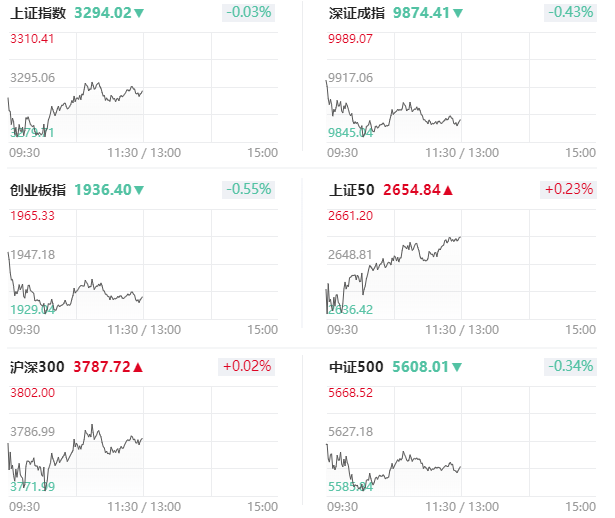
Task: Open the 上证指数 index title
Action: click(x=38, y=13)
